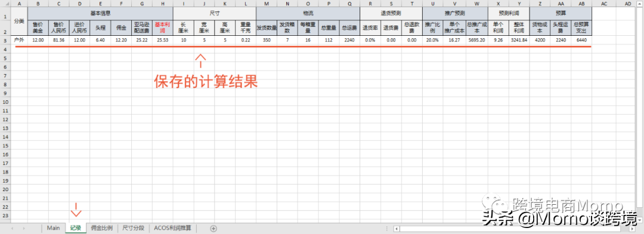Viewport: 644px width, 234px height.
Task: Select row 23 header
Action: pyautogui.click(x=5, y=215)
